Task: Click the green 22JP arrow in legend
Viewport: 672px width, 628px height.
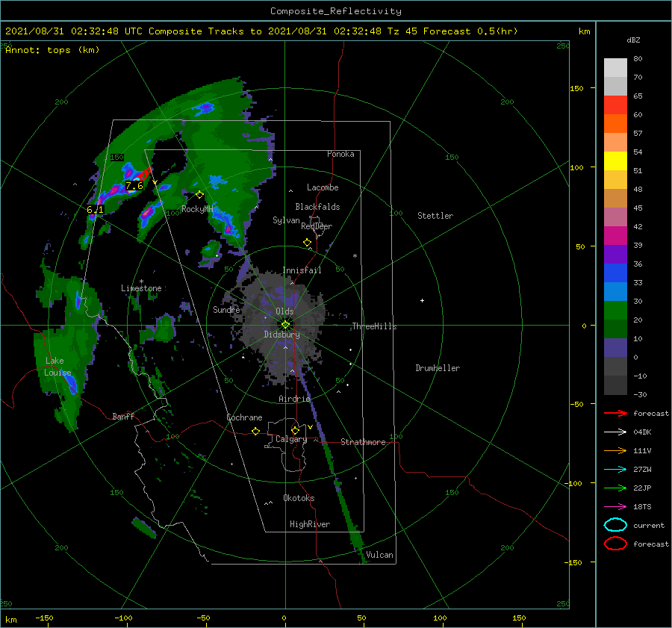Action: (x=615, y=488)
